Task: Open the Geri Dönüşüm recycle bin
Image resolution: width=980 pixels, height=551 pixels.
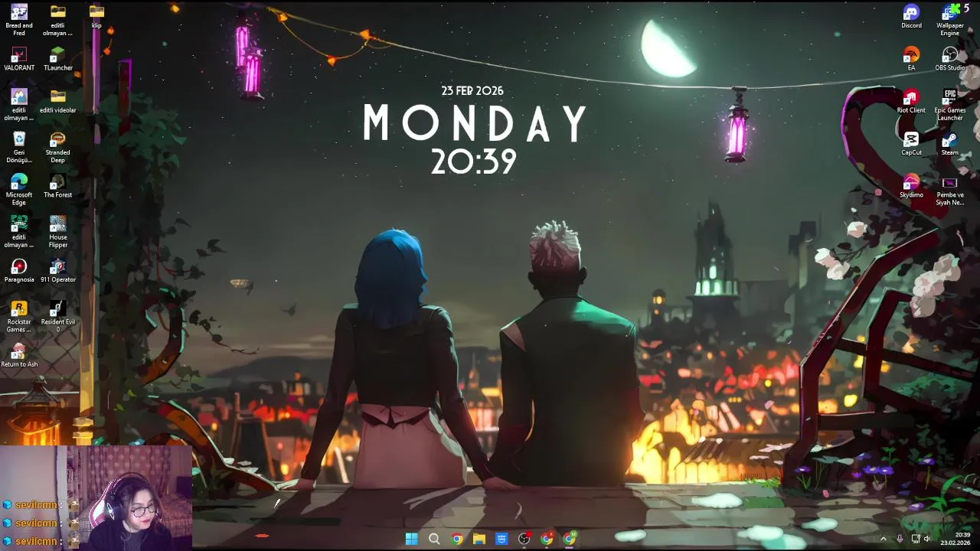Action: coord(19,147)
